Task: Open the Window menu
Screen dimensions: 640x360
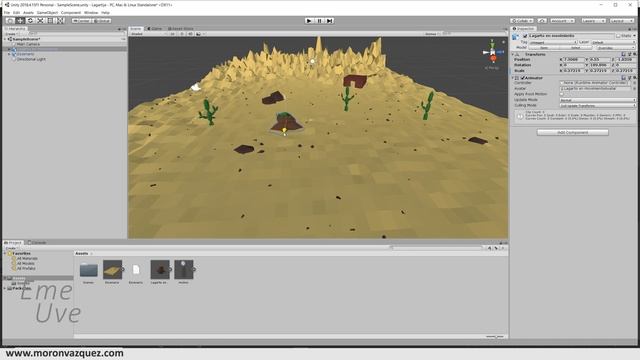Action: [x=91, y=13]
